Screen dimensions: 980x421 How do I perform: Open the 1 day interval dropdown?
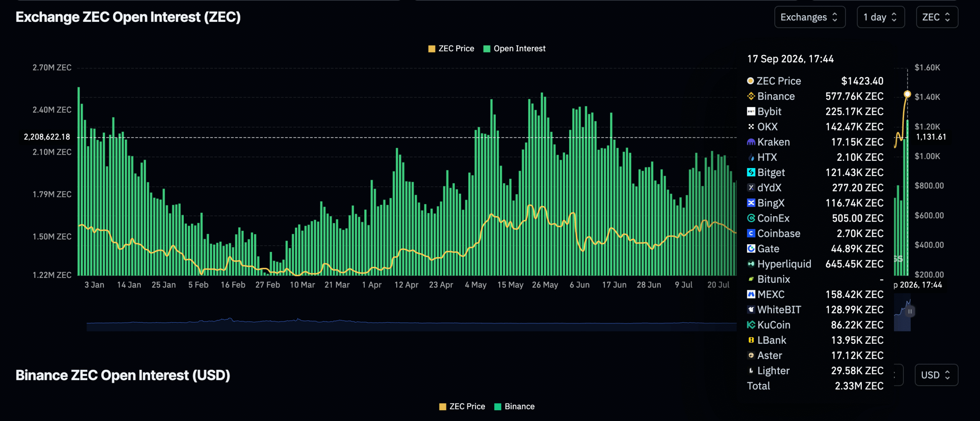pyautogui.click(x=880, y=17)
